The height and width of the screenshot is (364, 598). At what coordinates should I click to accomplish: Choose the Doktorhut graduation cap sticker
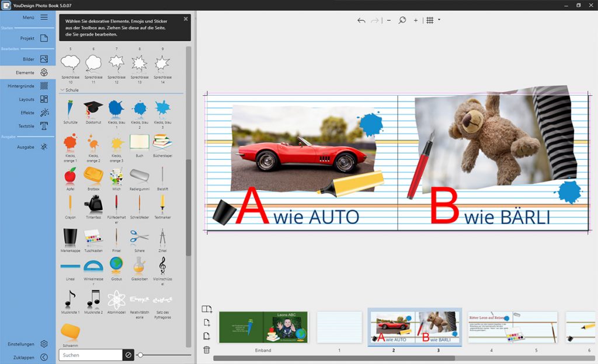[x=93, y=108]
